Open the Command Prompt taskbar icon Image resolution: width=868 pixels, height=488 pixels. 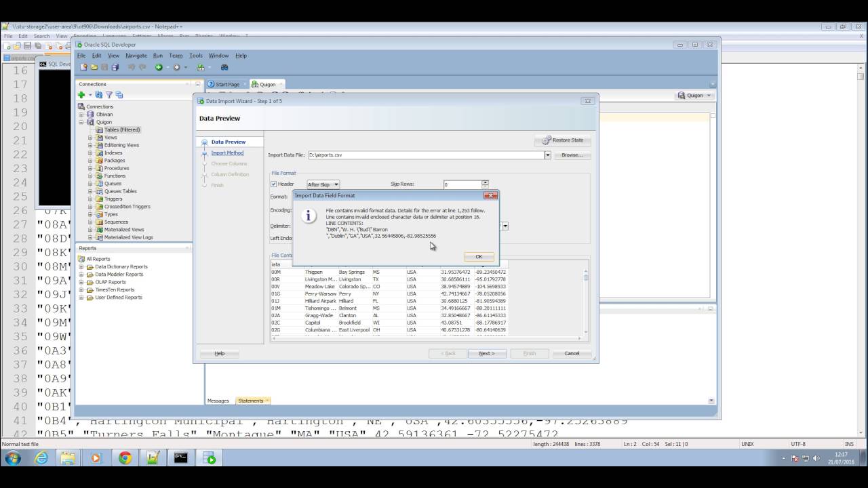[180, 458]
